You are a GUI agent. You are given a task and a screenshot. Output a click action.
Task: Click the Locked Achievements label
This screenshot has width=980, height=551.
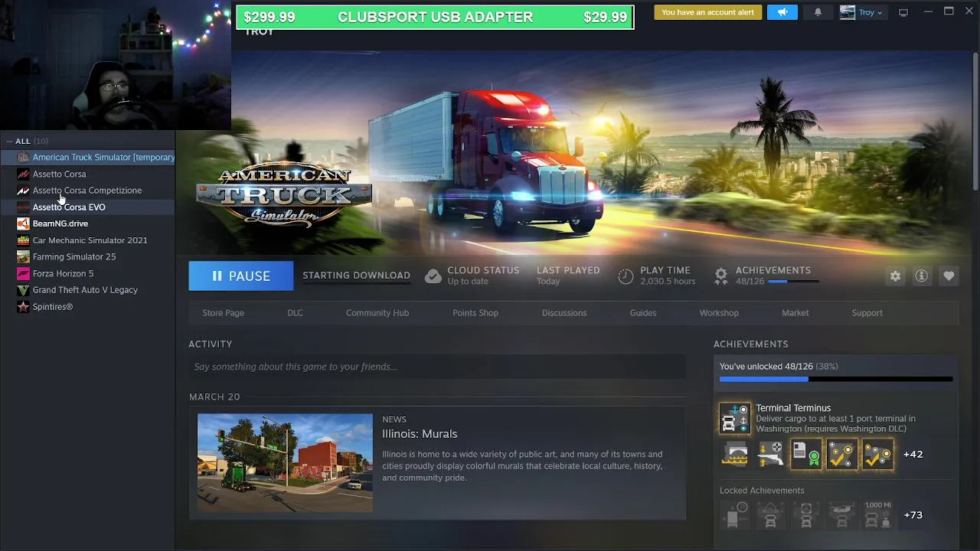(762, 491)
